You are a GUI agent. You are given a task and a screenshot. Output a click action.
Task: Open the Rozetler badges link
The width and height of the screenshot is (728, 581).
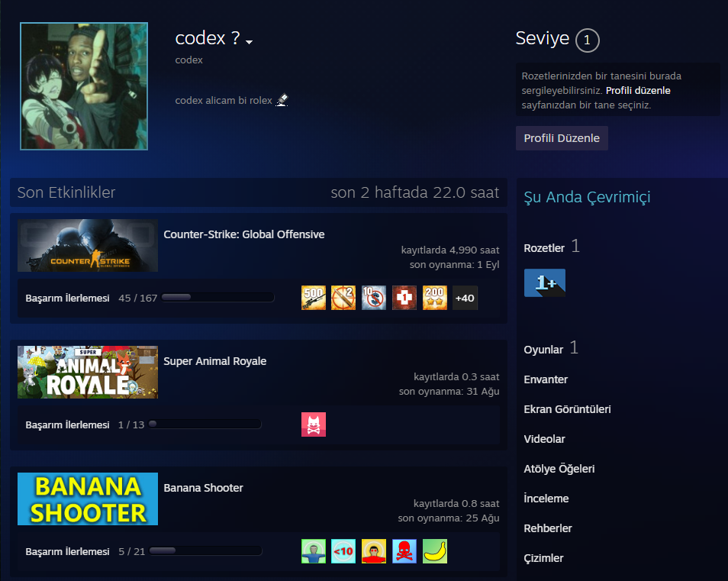[544, 248]
